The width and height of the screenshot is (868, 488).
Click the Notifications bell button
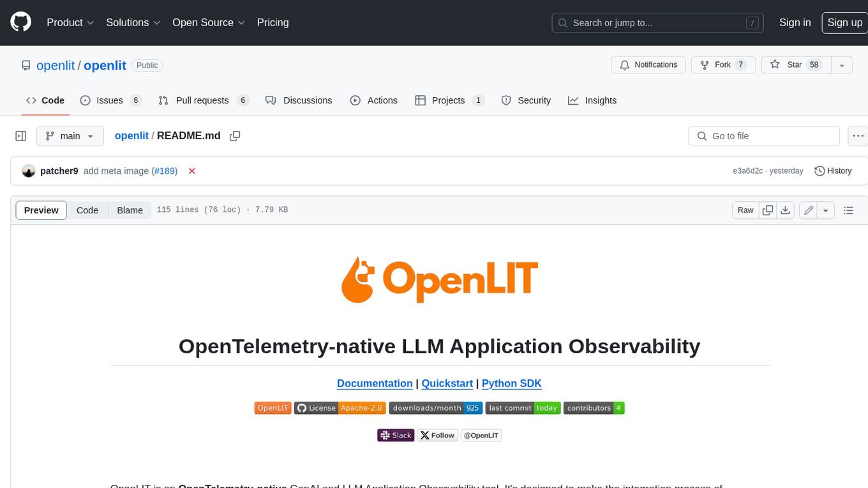pos(648,65)
